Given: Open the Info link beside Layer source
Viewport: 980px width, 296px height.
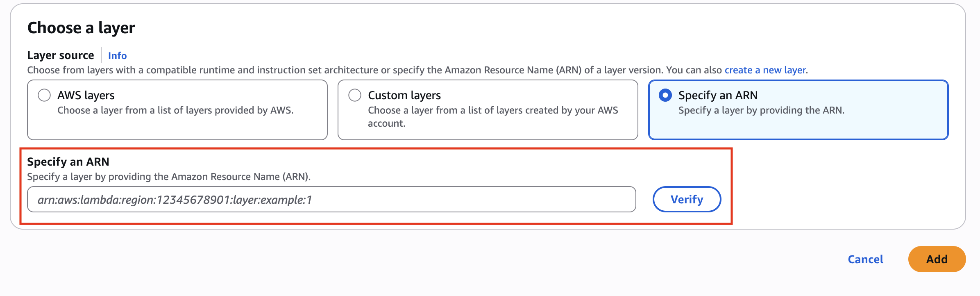Looking at the screenshot, I should pos(117,55).
